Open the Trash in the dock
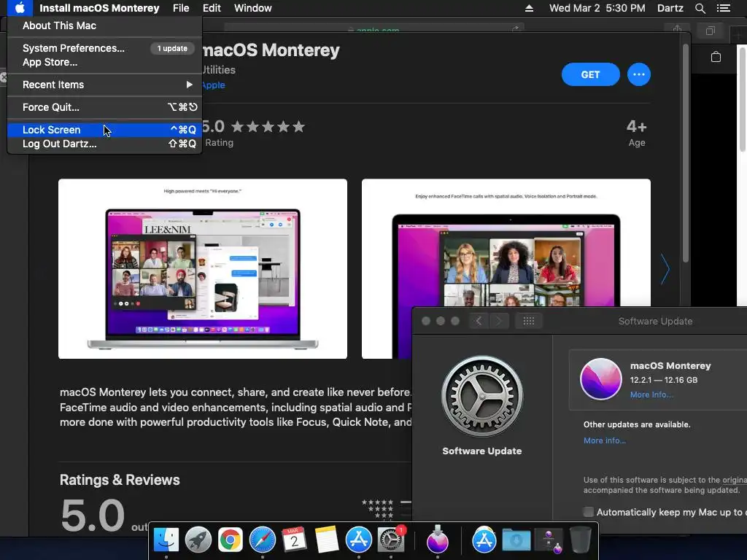Image resolution: width=747 pixels, height=560 pixels. [x=580, y=540]
